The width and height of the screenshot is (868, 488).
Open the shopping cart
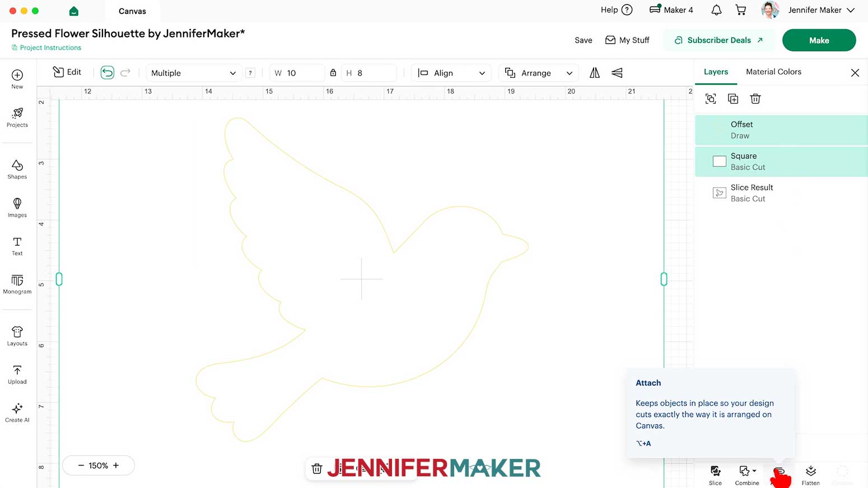tap(741, 10)
